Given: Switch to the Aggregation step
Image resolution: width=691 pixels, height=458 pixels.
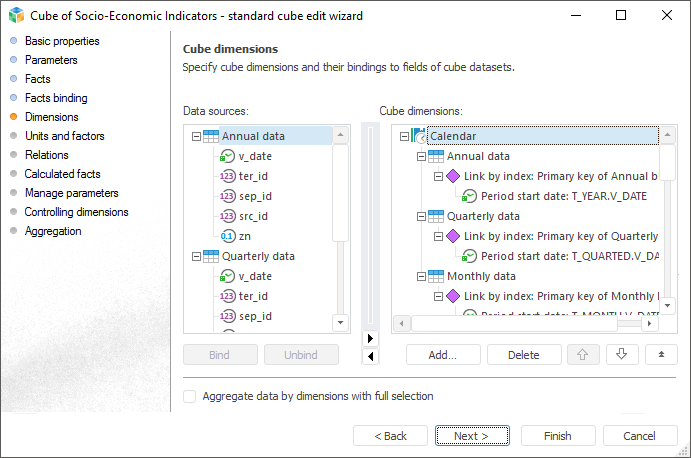Looking at the screenshot, I should click(x=53, y=231).
